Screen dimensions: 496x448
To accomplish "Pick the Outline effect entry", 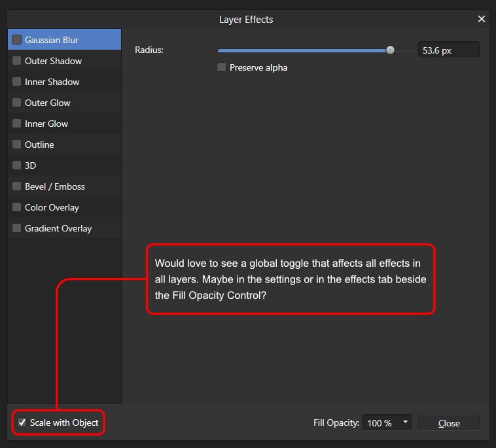I will 65,145.
